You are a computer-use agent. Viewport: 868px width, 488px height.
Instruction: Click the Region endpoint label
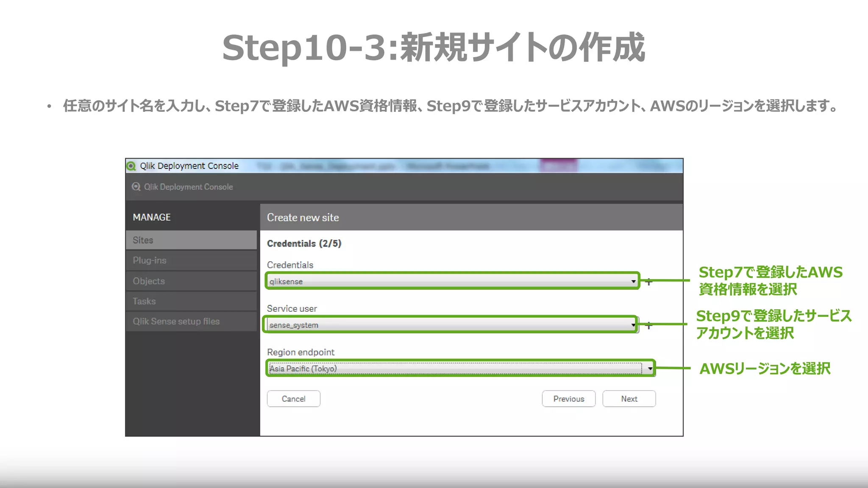(x=300, y=352)
